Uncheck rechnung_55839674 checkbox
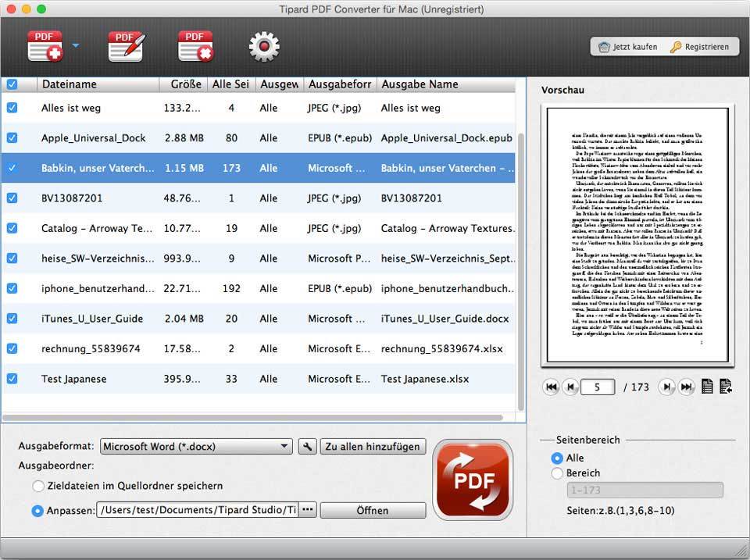Image resolution: width=750 pixels, height=560 pixels. 12,348
